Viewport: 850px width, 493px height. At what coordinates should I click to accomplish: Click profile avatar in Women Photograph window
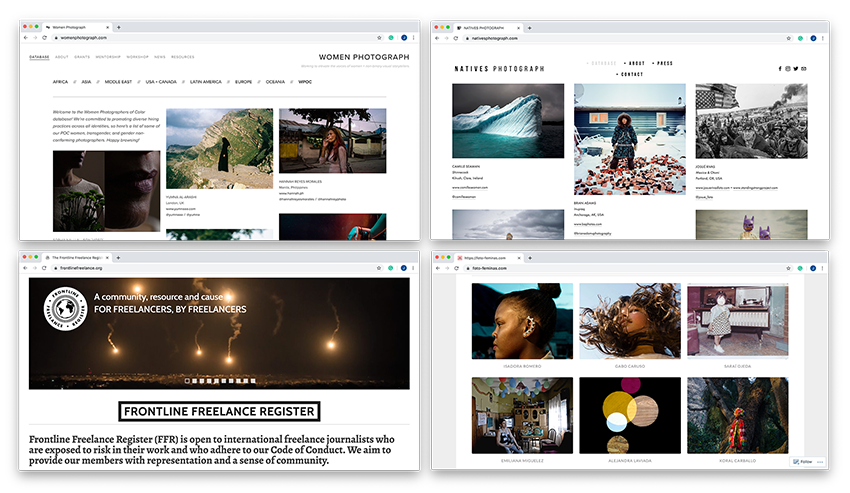coord(404,38)
